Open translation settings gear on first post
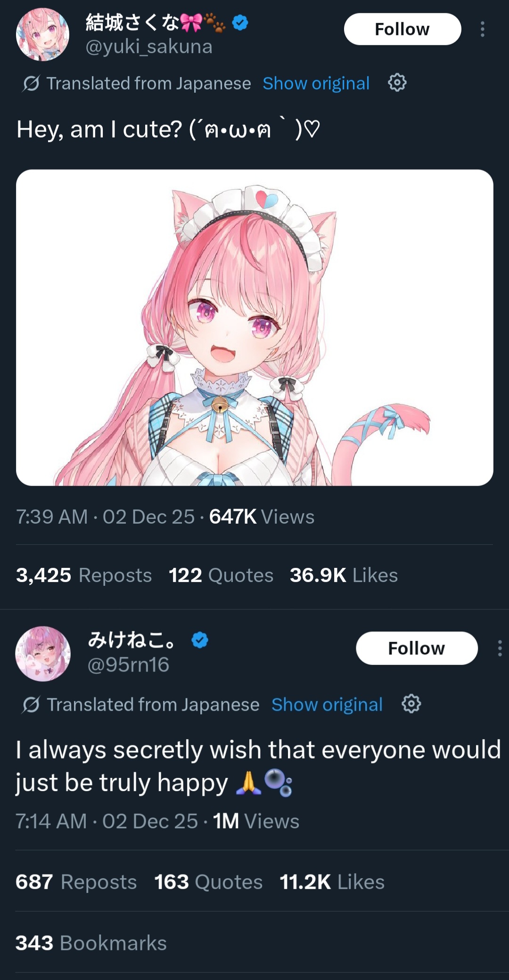 pyautogui.click(x=397, y=82)
